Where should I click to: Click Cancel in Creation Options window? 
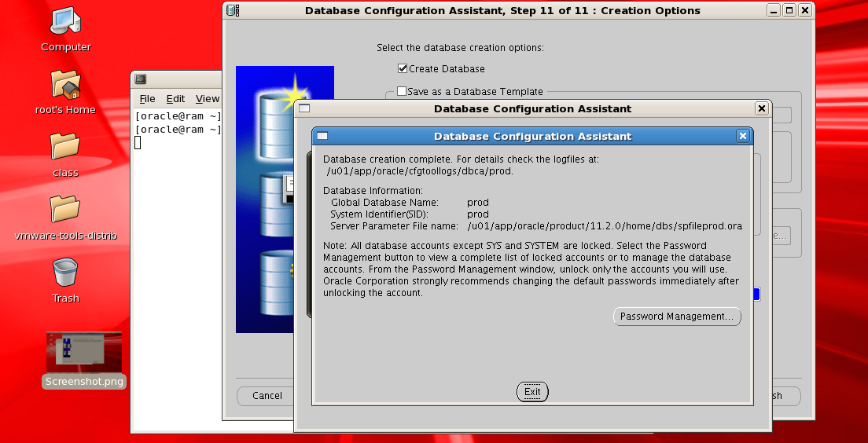[267, 396]
